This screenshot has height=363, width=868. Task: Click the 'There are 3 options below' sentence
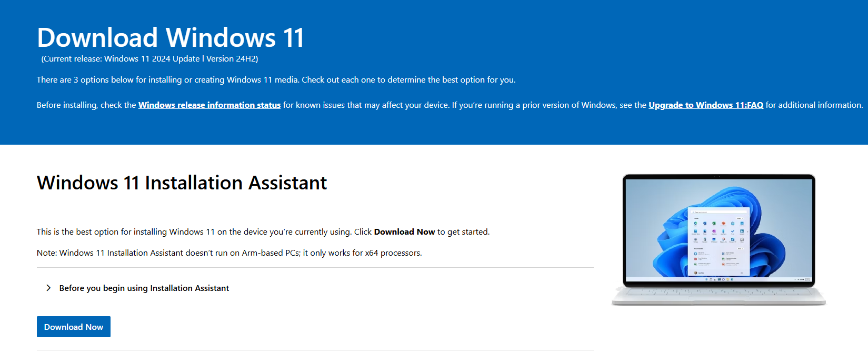pos(276,80)
